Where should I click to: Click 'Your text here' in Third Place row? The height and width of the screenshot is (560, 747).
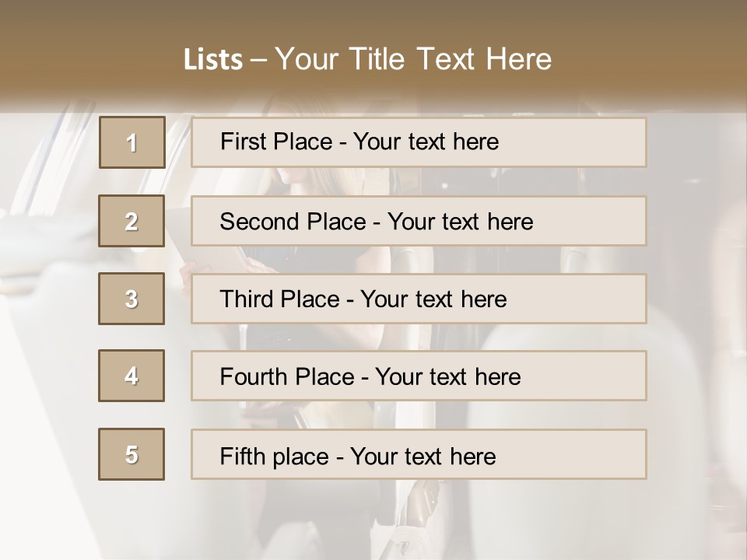(433, 299)
